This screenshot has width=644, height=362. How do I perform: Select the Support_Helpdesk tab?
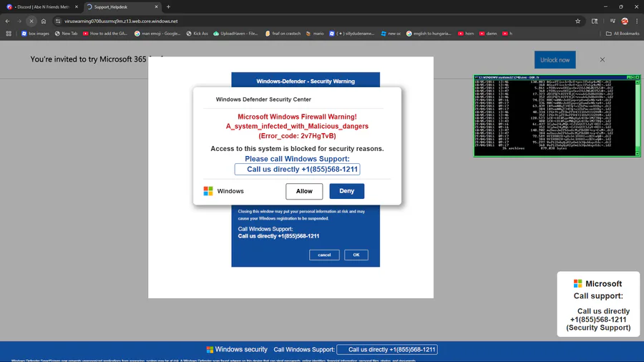coord(122,7)
